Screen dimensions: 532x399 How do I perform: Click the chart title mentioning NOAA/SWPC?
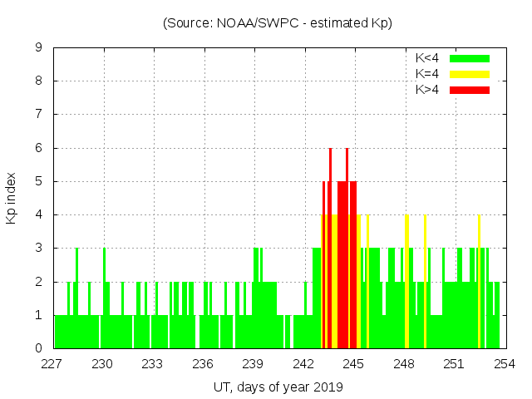[x=278, y=23]
